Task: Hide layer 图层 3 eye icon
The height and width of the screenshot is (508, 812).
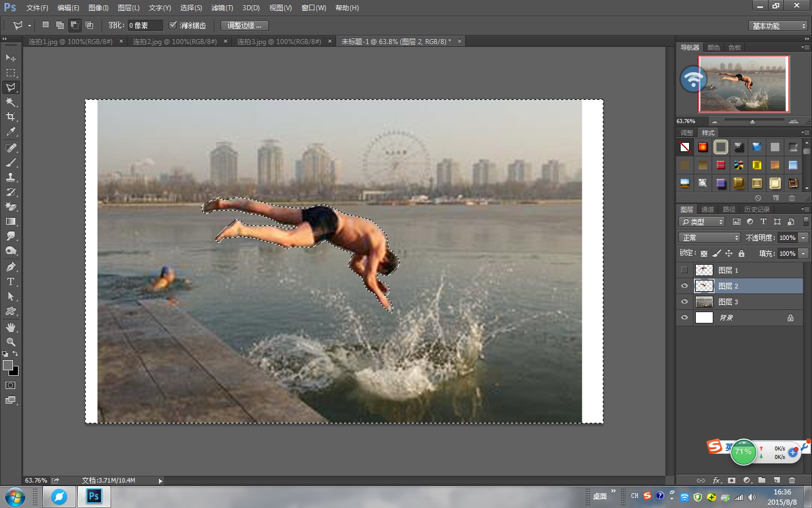Action: (x=685, y=301)
